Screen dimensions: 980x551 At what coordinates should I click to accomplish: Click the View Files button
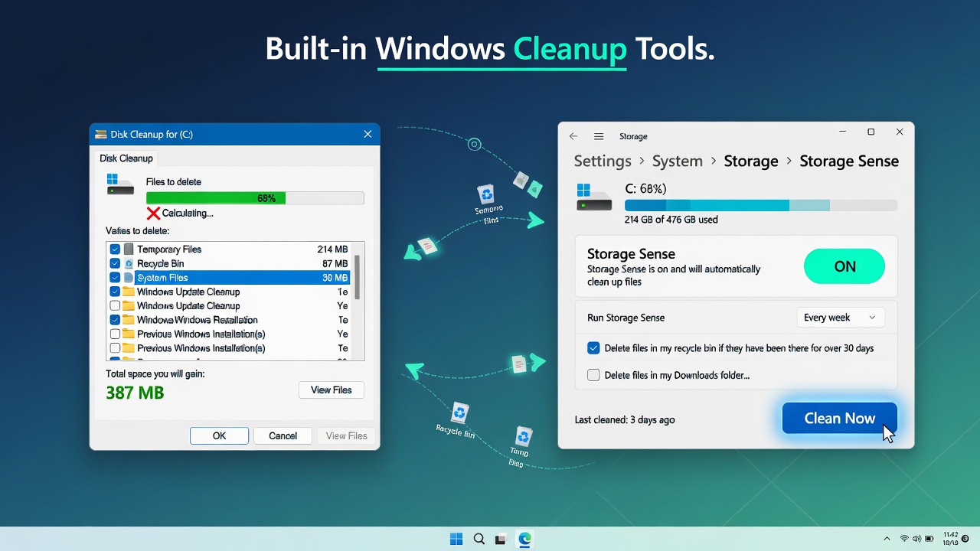pos(331,390)
